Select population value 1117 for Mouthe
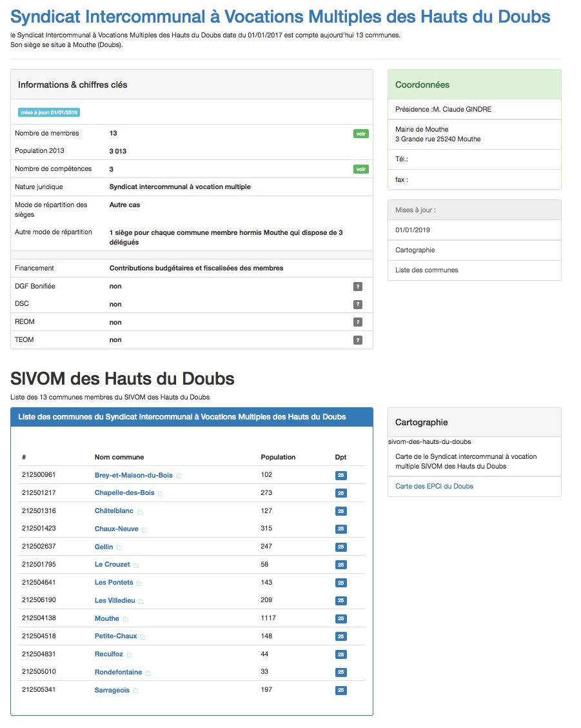Image resolution: width=581 pixels, height=728 pixels. [x=268, y=618]
